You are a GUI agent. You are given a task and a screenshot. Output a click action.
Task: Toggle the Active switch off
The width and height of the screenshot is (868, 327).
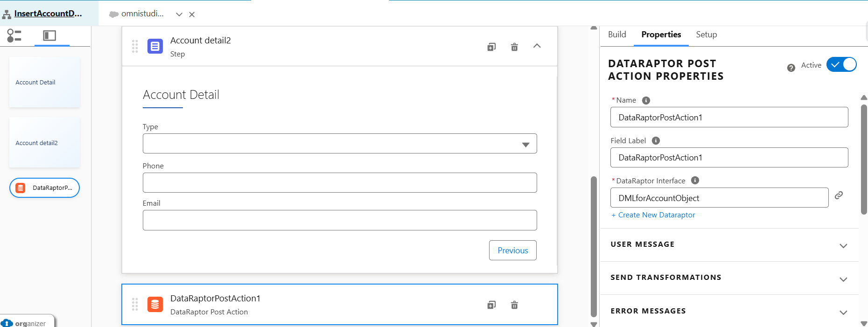tap(841, 65)
